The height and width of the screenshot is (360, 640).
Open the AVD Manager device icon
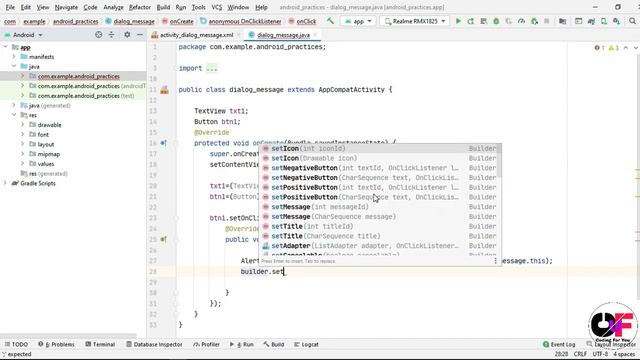pos(604,21)
